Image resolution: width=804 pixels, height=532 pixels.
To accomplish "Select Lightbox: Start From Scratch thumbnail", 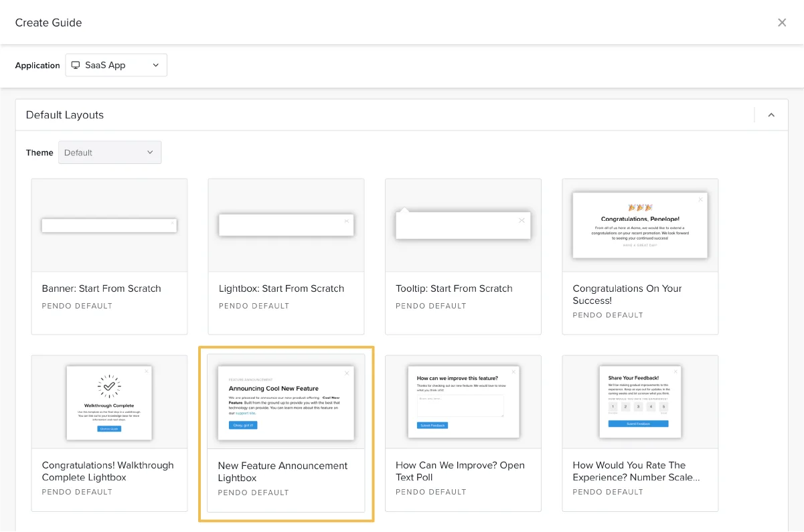I will click(x=286, y=226).
